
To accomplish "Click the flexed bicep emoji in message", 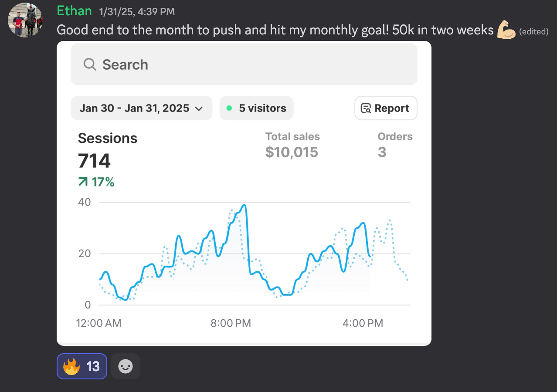I will 506,30.
